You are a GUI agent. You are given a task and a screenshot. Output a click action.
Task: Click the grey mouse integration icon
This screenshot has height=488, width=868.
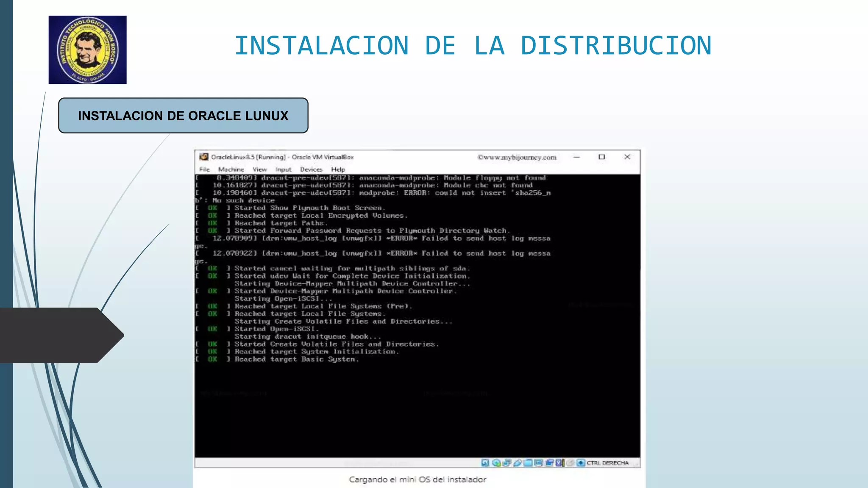click(570, 463)
